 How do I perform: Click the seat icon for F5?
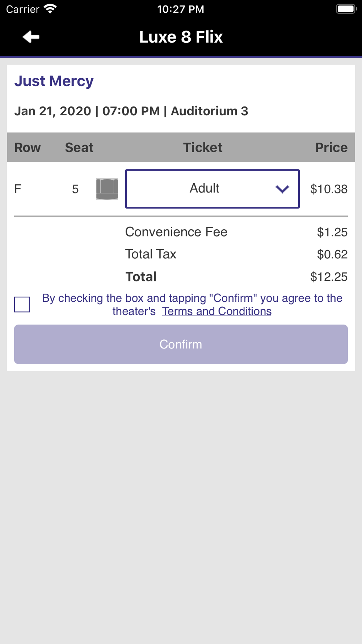(x=107, y=189)
